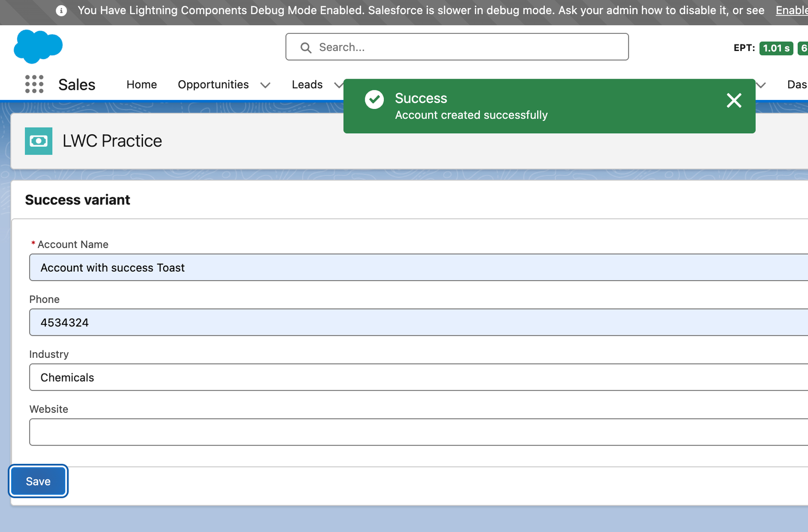The height and width of the screenshot is (532, 808).
Task: Click the Salesforce cloud logo
Action: point(38,46)
